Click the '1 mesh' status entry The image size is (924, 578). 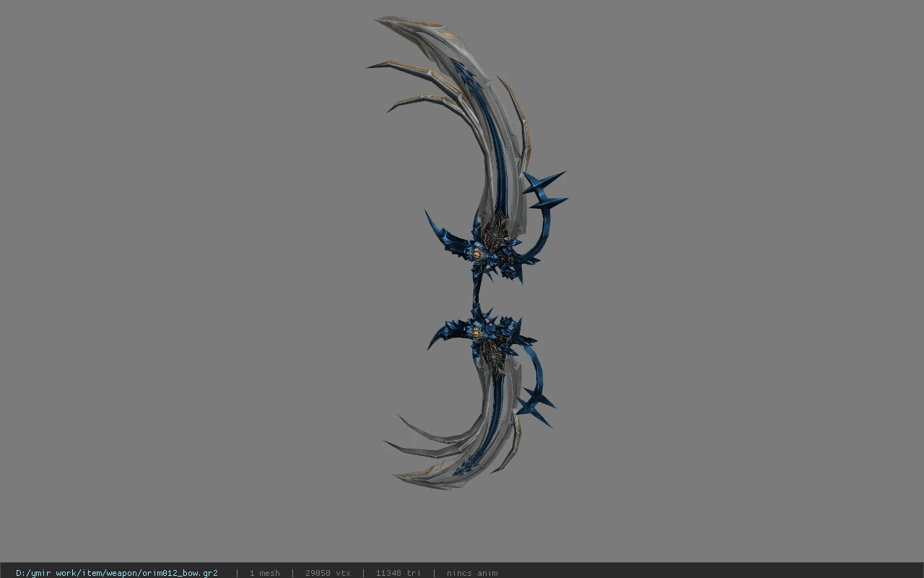(265, 573)
